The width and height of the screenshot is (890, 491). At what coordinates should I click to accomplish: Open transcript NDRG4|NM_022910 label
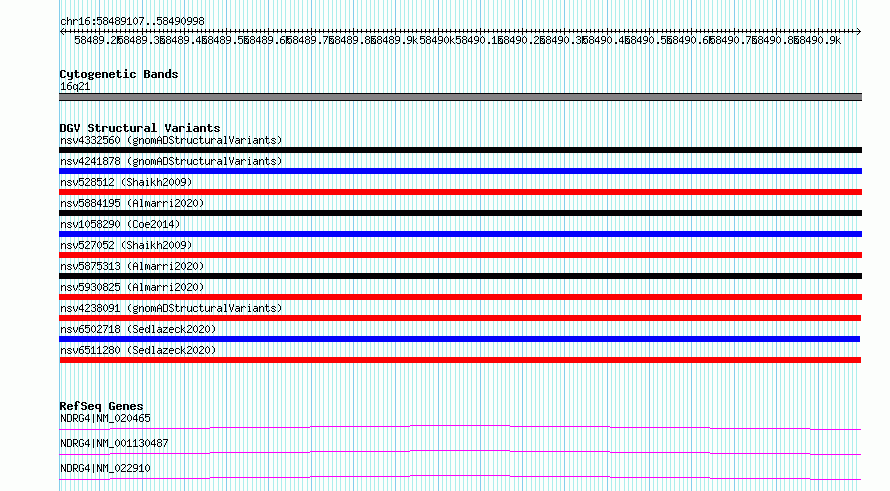click(x=105, y=468)
